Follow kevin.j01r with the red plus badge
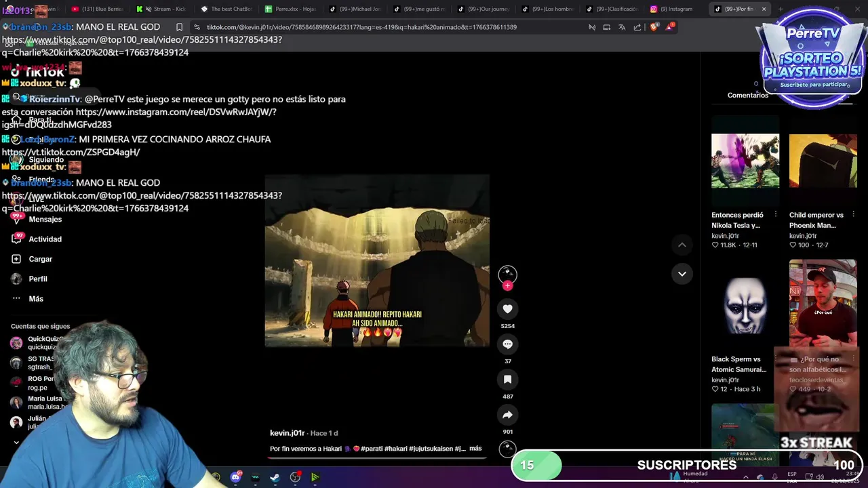Screen dimensions: 868x488 [507, 286]
